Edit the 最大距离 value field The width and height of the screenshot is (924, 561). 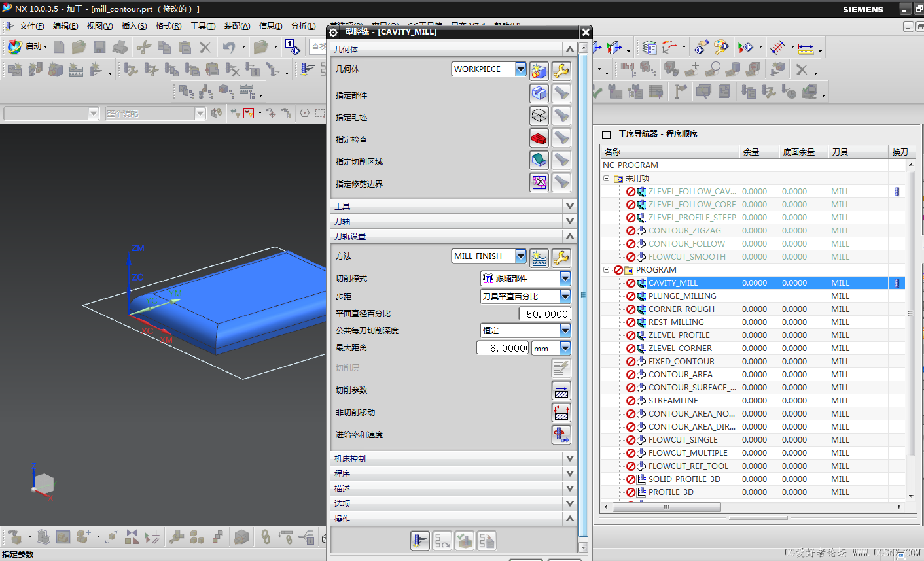(x=503, y=348)
